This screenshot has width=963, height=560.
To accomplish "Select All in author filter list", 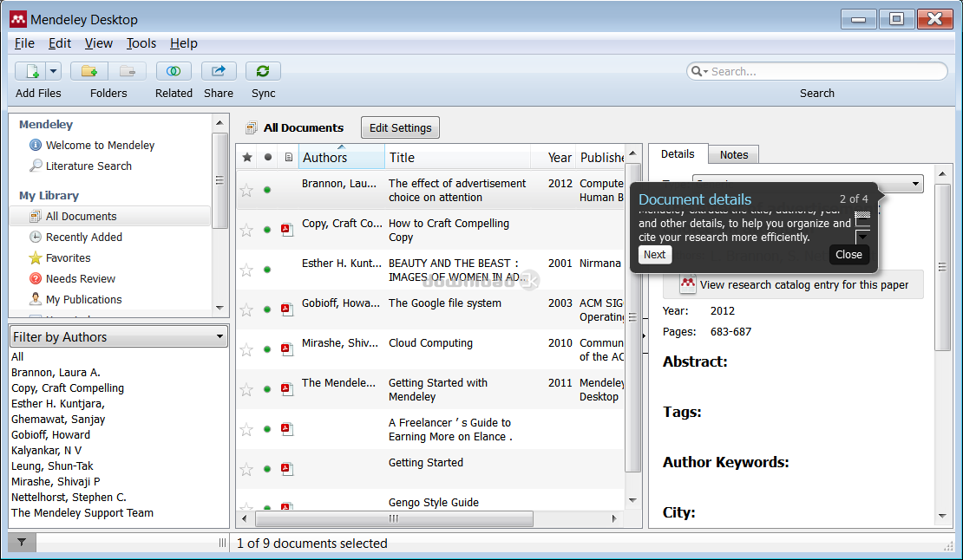I will click(17, 357).
